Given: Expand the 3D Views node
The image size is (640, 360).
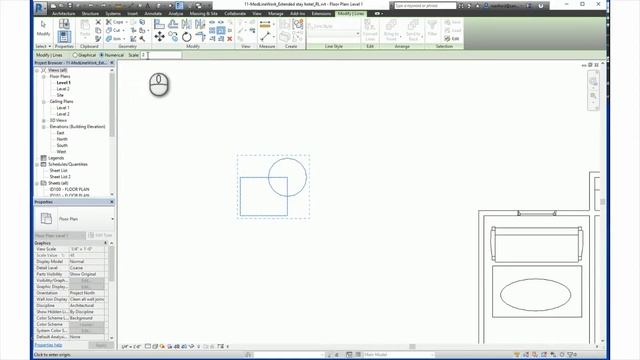Looking at the screenshot, I should tap(44, 120).
